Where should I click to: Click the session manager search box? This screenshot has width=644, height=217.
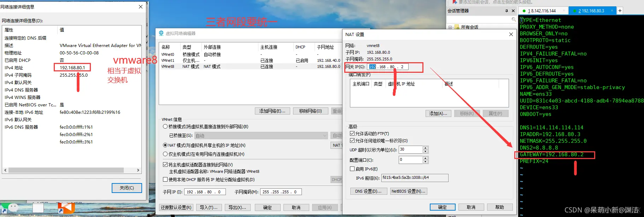(482, 19)
